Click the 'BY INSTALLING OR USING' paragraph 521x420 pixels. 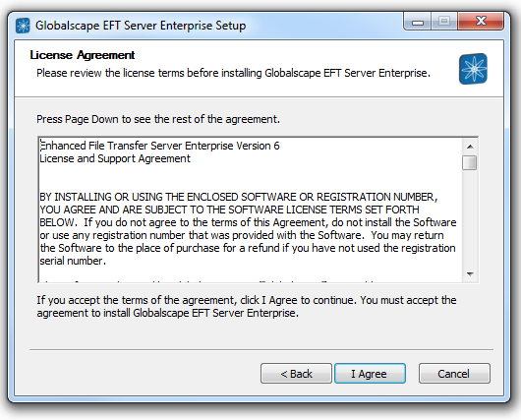pyautogui.click(x=248, y=229)
